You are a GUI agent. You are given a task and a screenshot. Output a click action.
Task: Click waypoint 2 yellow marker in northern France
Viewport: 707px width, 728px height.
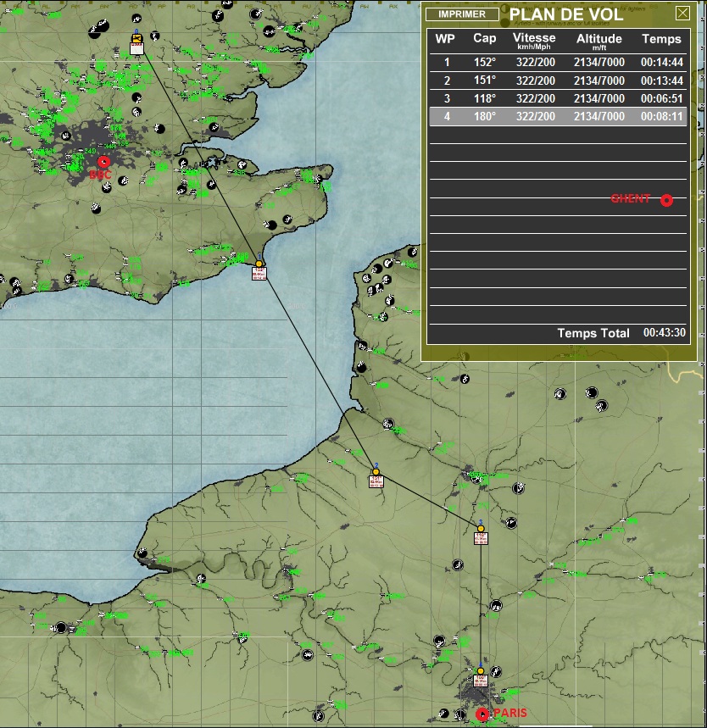[376, 472]
